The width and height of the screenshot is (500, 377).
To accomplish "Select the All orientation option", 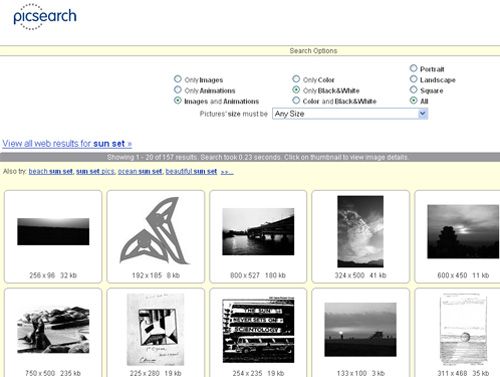I will [x=413, y=100].
